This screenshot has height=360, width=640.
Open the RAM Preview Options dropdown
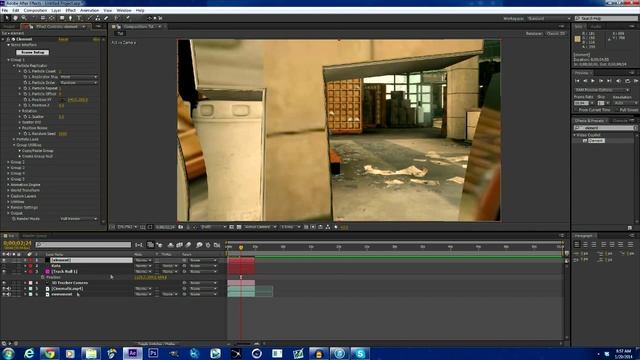pos(602,90)
